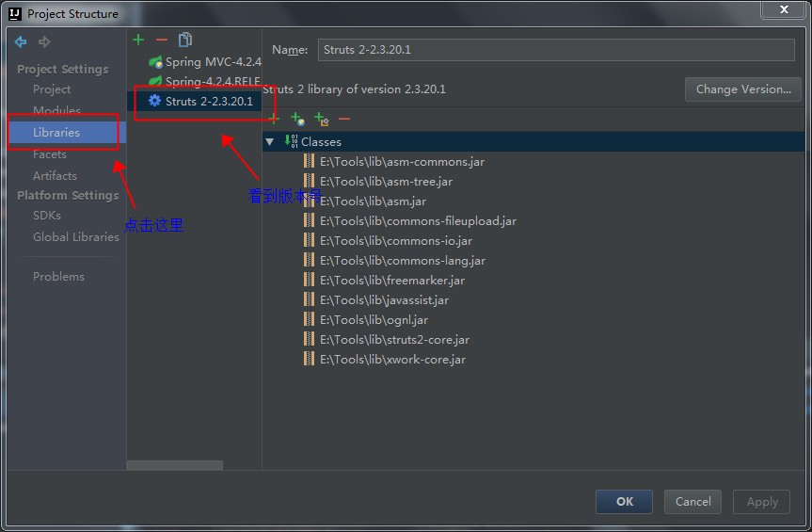812x532 pixels.
Task: Open the SDKs platform settings
Action: click(47, 215)
